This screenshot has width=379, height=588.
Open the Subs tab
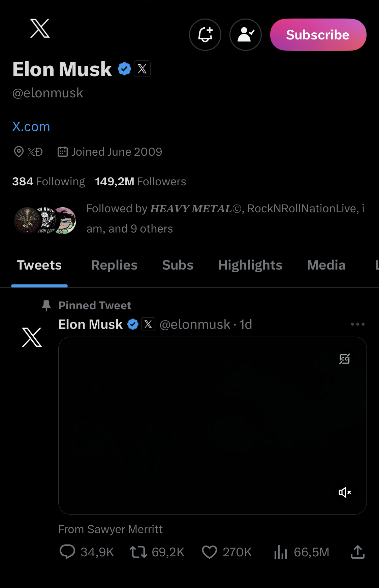click(178, 265)
